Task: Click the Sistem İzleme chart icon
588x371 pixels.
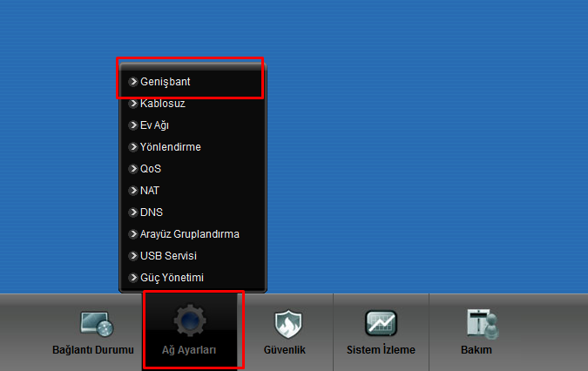Action: pyautogui.click(x=381, y=323)
